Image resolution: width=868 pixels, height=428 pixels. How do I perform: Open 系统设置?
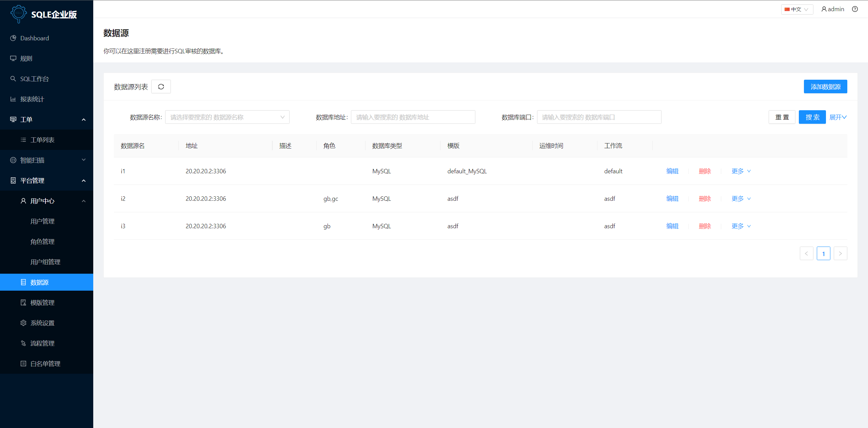(46, 323)
